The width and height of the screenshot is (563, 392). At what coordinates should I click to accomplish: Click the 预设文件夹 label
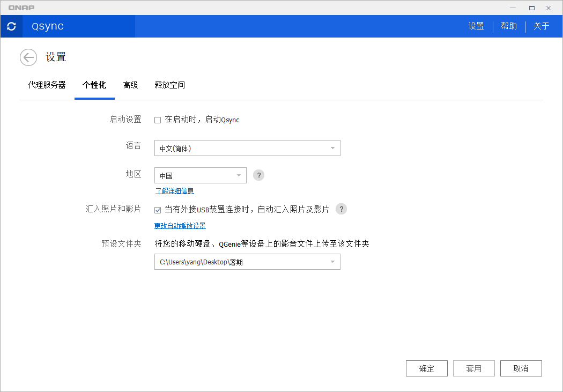121,244
